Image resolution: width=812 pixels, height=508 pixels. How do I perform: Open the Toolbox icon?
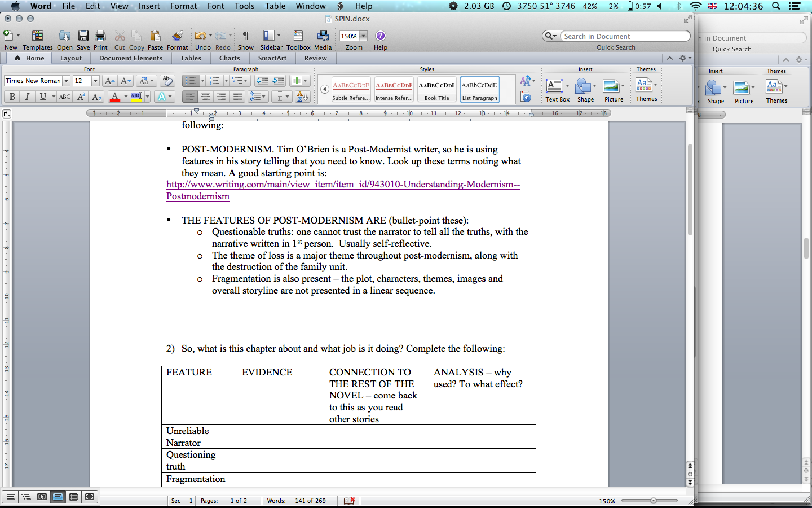[x=298, y=36]
